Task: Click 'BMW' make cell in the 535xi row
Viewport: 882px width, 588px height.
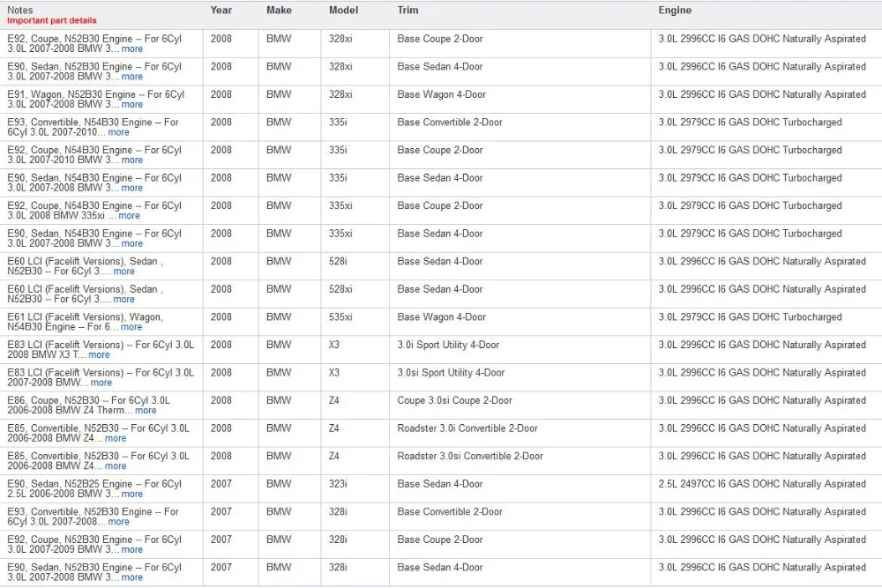Action: pyautogui.click(x=279, y=317)
